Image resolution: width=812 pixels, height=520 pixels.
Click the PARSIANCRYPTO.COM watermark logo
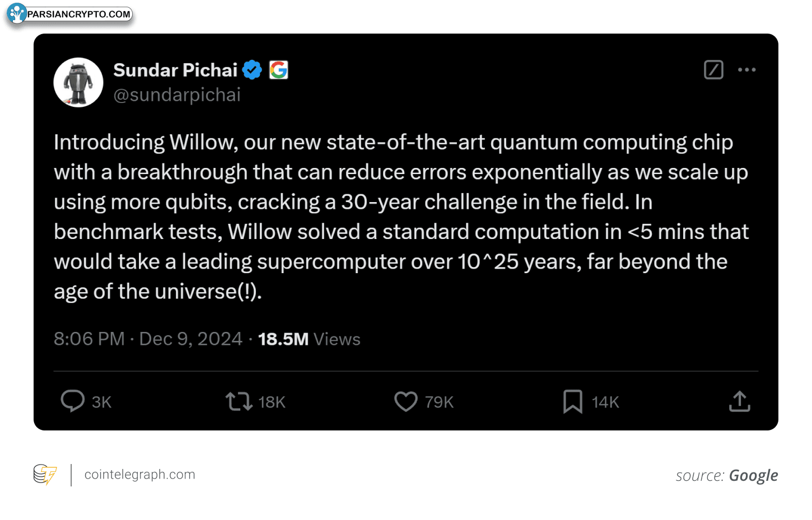coord(70,14)
